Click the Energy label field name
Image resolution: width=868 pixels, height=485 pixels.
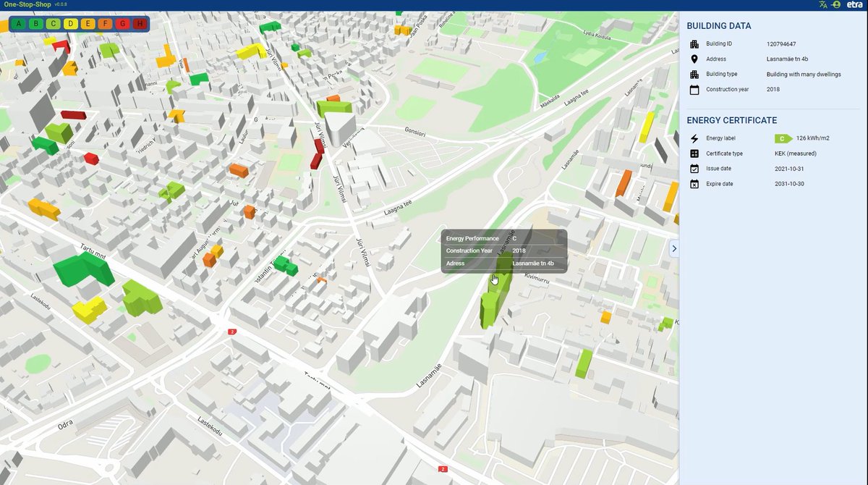click(x=723, y=138)
